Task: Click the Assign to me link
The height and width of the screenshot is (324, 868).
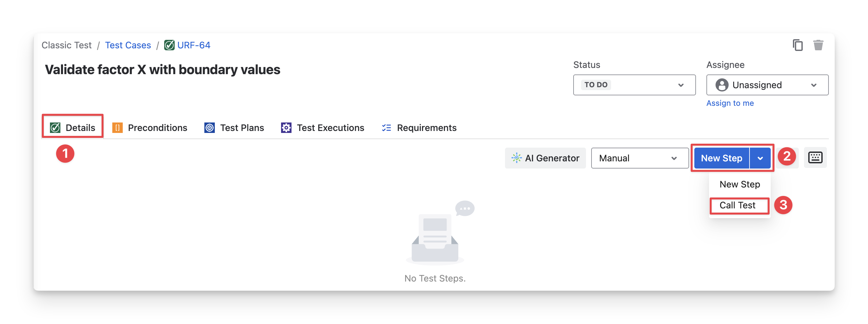Action: coord(730,103)
